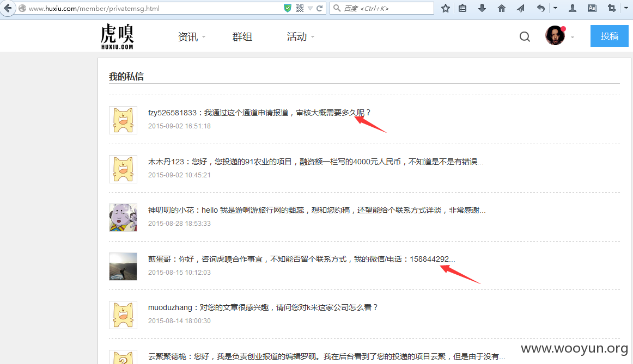Open message from 木木丹123
This screenshot has height=364, width=633.
pyautogui.click(x=316, y=162)
